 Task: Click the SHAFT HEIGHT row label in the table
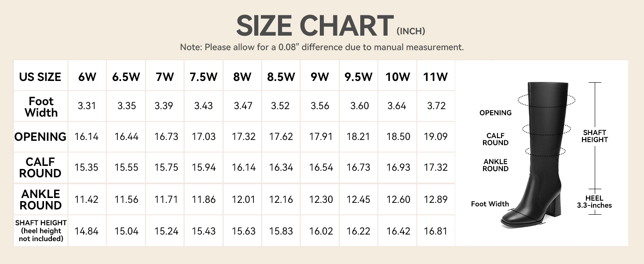41,231
